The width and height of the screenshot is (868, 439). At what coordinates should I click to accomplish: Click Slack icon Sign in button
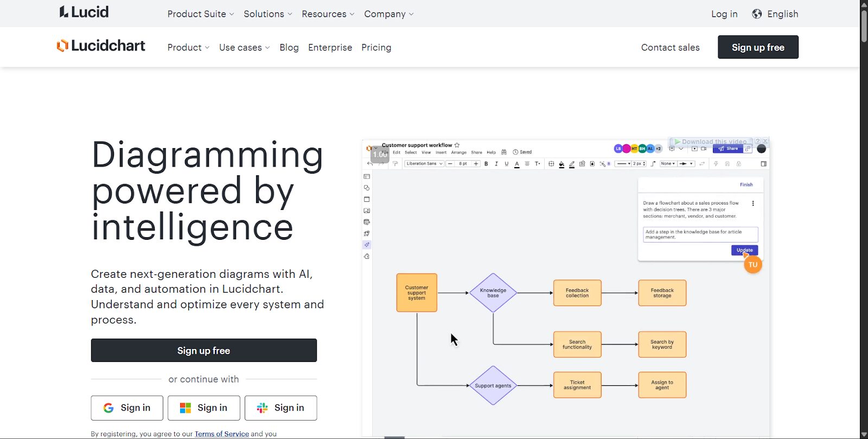tap(281, 408)
